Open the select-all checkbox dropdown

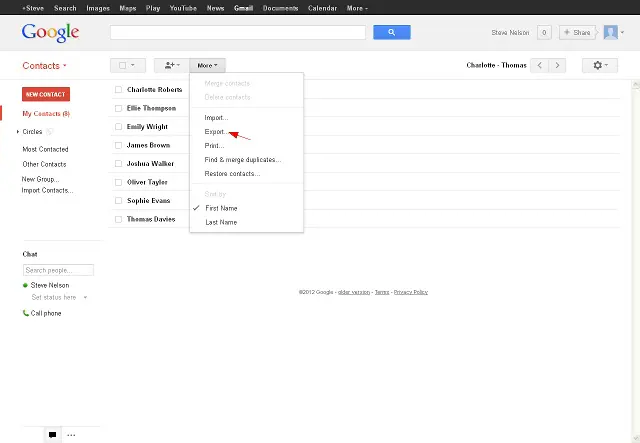click(127, 65)
